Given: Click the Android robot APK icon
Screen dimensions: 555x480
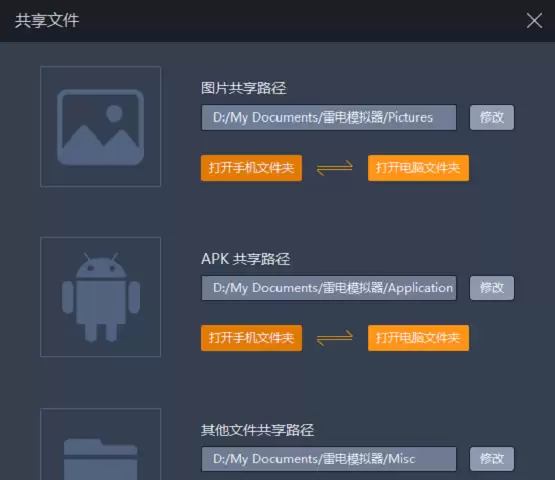Looking at the screenshot, I should (x=101, y=297).
